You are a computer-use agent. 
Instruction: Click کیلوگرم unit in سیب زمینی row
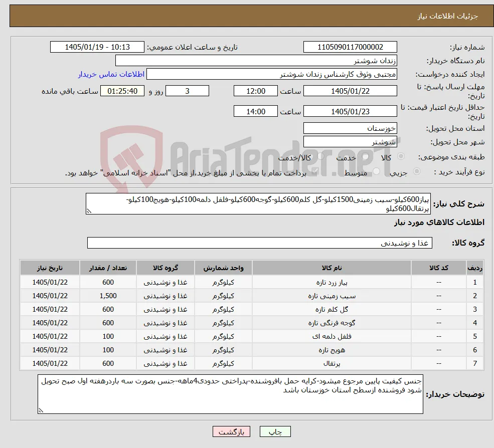pos(223,296)
